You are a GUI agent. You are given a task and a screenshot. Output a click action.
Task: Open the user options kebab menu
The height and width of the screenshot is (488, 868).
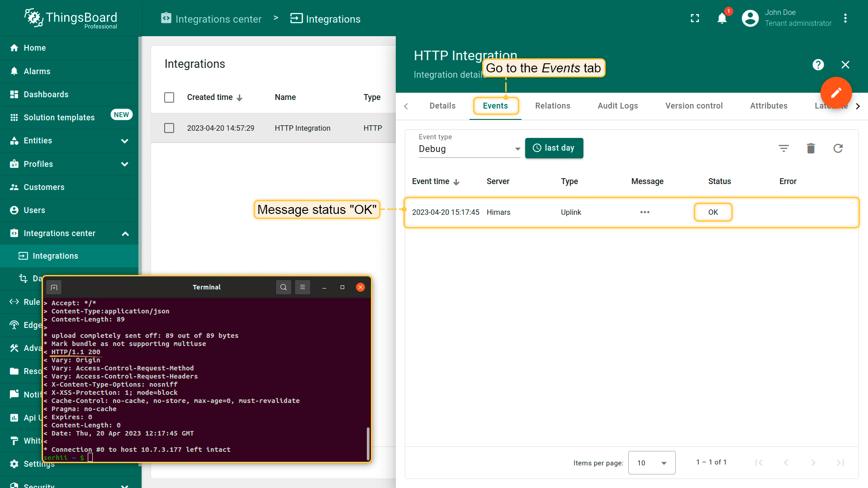(x=845, y=18)
